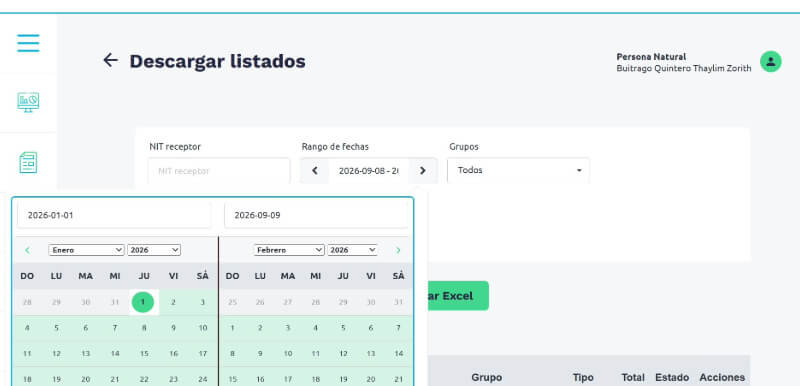
Task: Select greyed December 31 in left calendar
Action: pos(115,302)
